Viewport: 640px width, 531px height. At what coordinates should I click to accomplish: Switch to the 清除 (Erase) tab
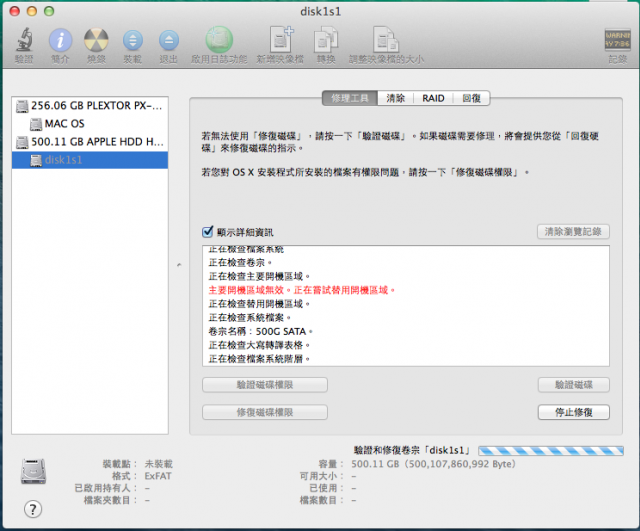coord(396,98)
